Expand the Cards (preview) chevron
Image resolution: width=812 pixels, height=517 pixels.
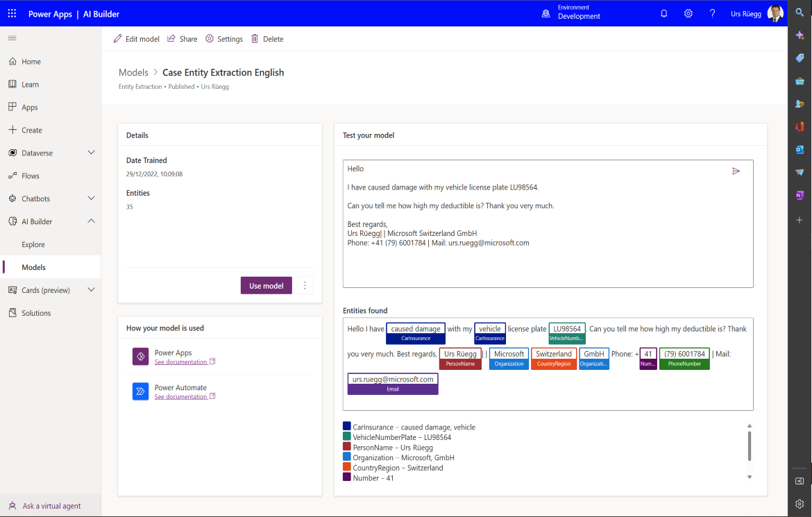click(91, 289)
